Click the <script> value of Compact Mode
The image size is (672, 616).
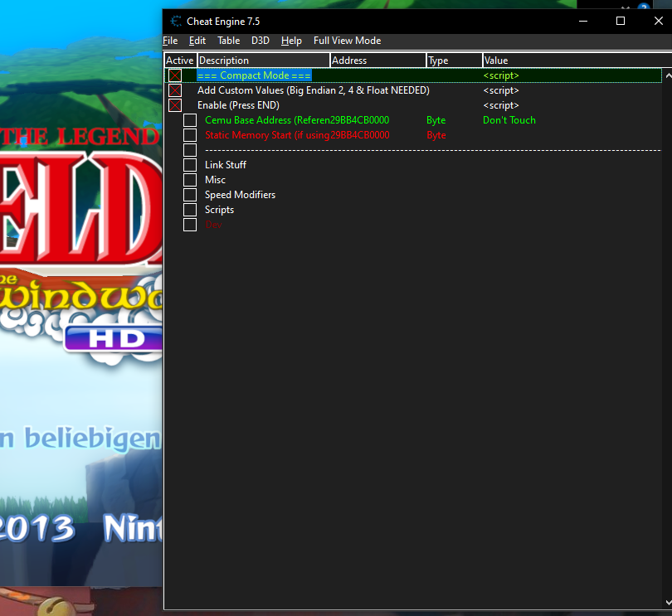[501, 75]
